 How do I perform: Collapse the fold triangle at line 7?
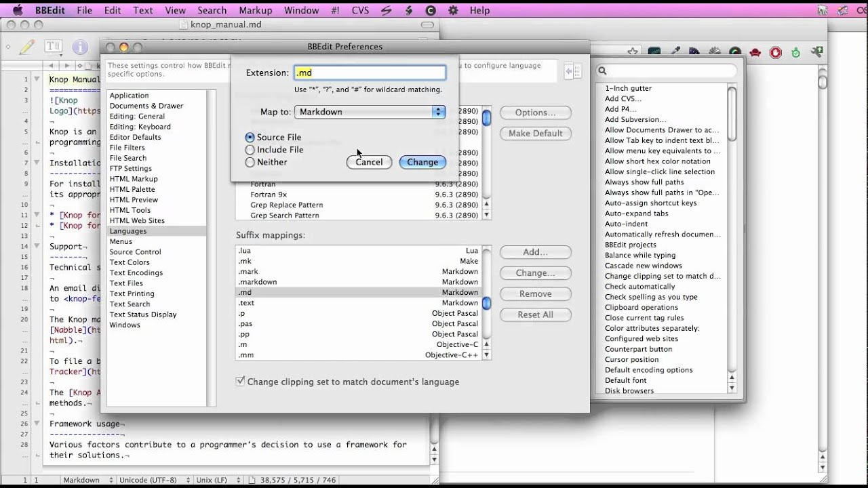(x=36, y=163)
